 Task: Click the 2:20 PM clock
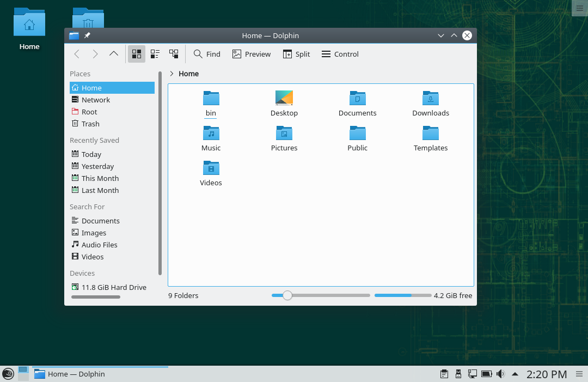[x=547, y=374]
